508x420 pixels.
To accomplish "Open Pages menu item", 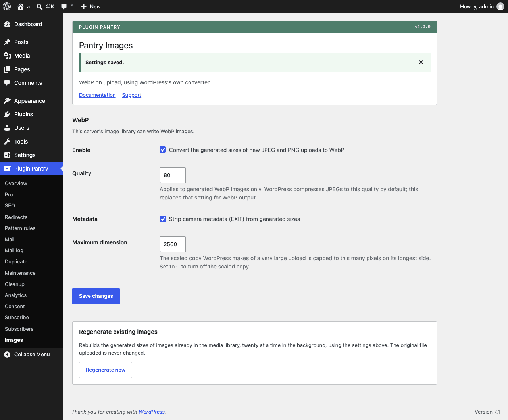I will pyautogui.click(x=32, y=69).
